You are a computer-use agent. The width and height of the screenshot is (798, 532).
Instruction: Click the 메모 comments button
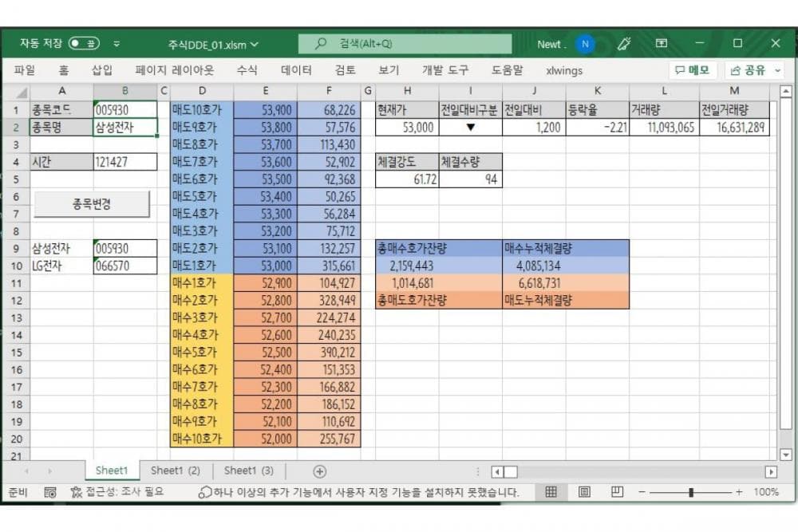[693, 70]
